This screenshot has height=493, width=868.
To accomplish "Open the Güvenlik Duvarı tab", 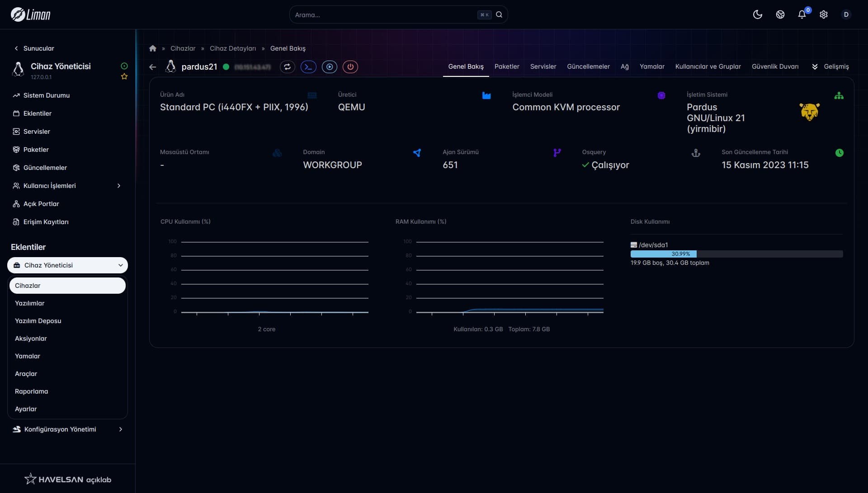I will (775, 66).
